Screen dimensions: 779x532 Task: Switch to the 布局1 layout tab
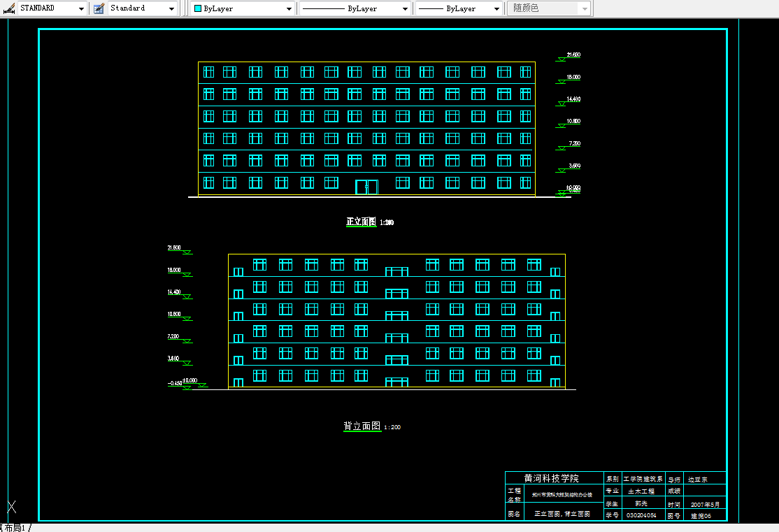tap(15, 528)
